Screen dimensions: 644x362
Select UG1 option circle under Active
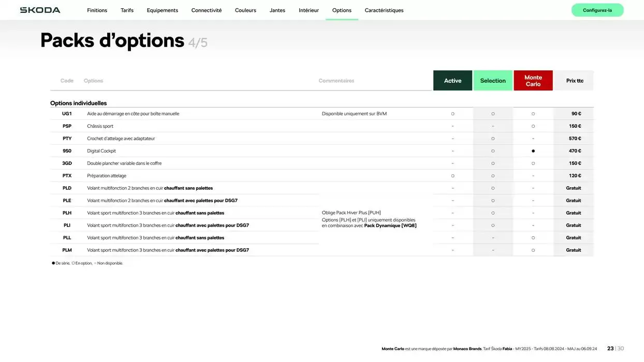452,114
